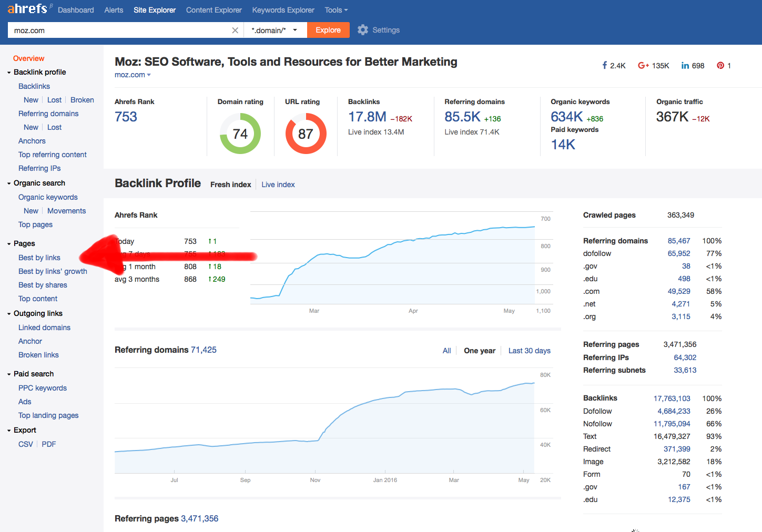Click the Facebook share icon

tap(605, 65)
